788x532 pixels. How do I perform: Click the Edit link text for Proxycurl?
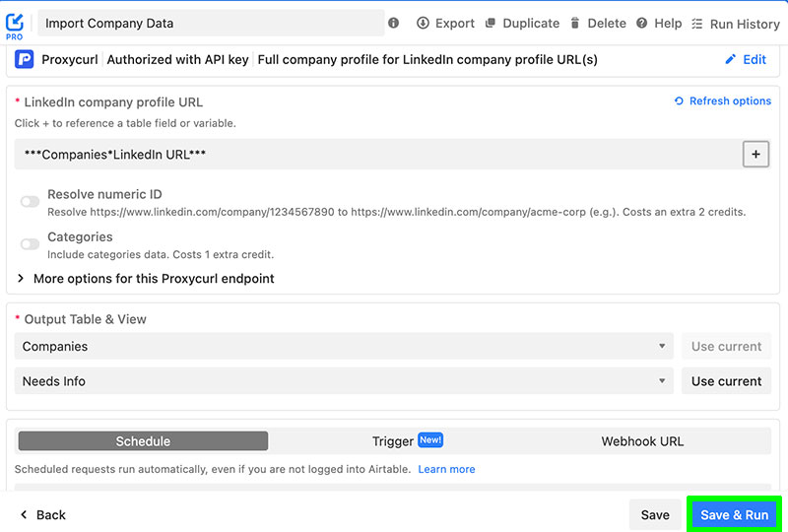755,59
